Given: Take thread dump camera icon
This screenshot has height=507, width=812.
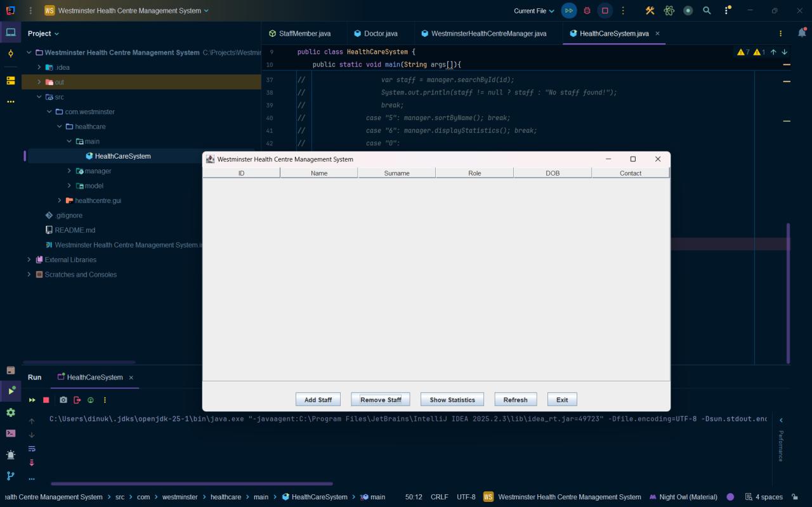Looking at the screenshot, I should 63,400.
